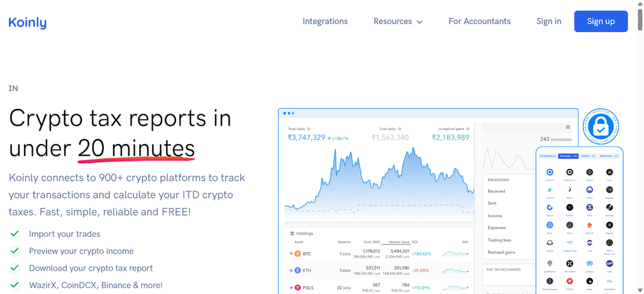The height and width of the screenshot is (294, 644).
Task: Click the CoinJar exchange icon
Action: click(550, 242)
